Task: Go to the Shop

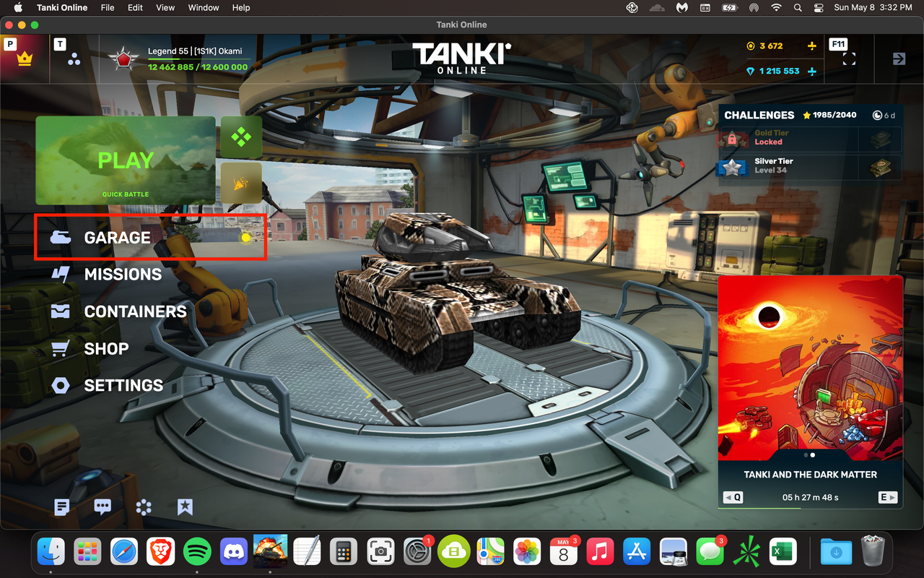Action: pyautogui.click(x=90, y=348)
